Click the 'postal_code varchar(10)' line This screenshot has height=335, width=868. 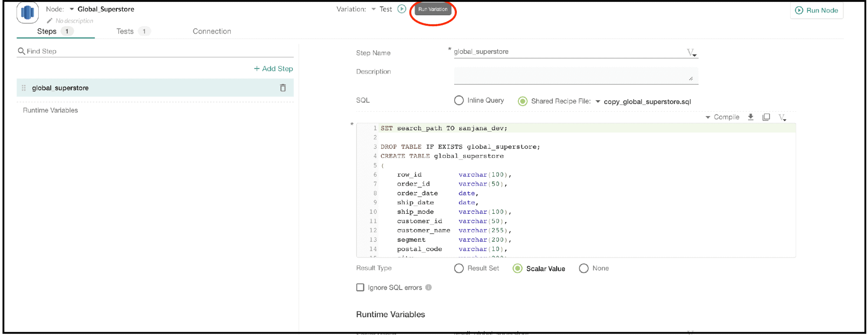pos(452,249)
